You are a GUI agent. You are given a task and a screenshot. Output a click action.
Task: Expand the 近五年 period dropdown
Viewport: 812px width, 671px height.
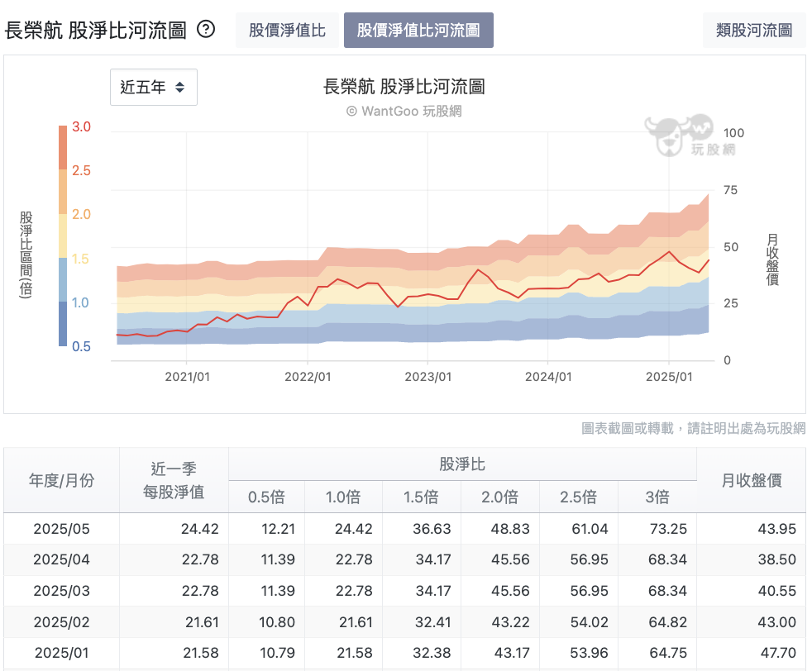coord(153,87)
